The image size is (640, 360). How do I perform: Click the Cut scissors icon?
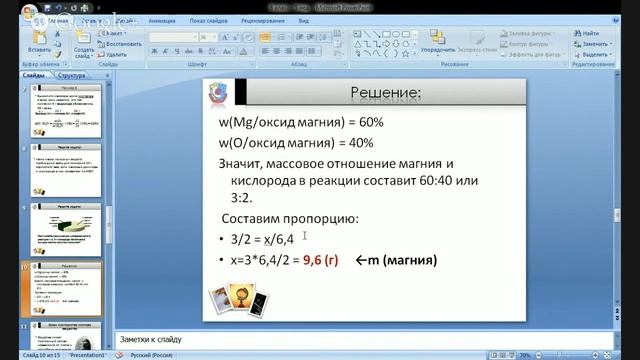58,34
